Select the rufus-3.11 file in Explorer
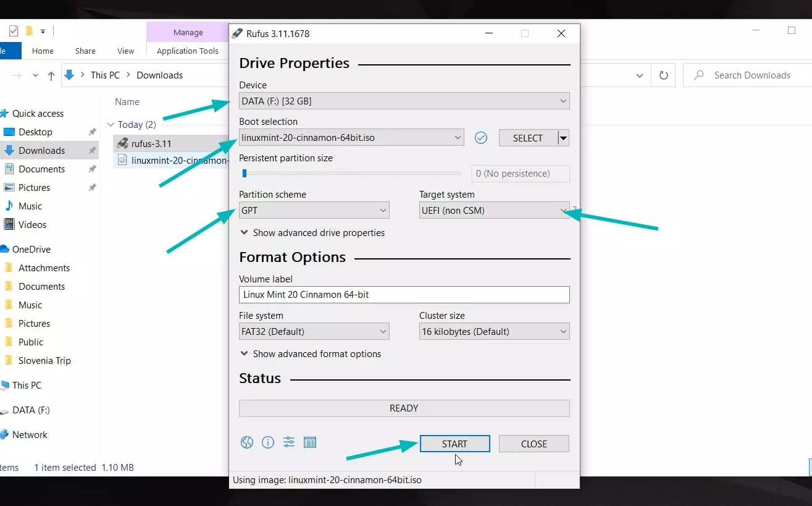The height and width of the screenshot is (506, 812). 151,144
